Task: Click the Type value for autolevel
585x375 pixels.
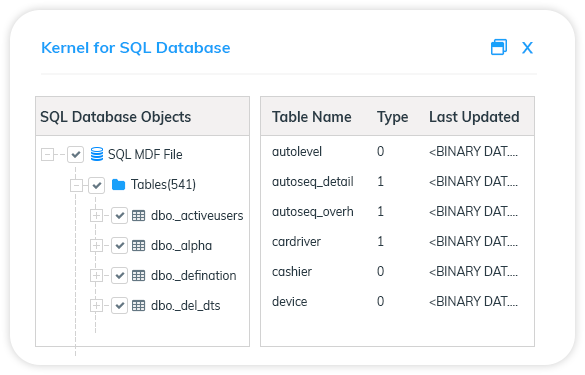Action: (x=380, y=151)
